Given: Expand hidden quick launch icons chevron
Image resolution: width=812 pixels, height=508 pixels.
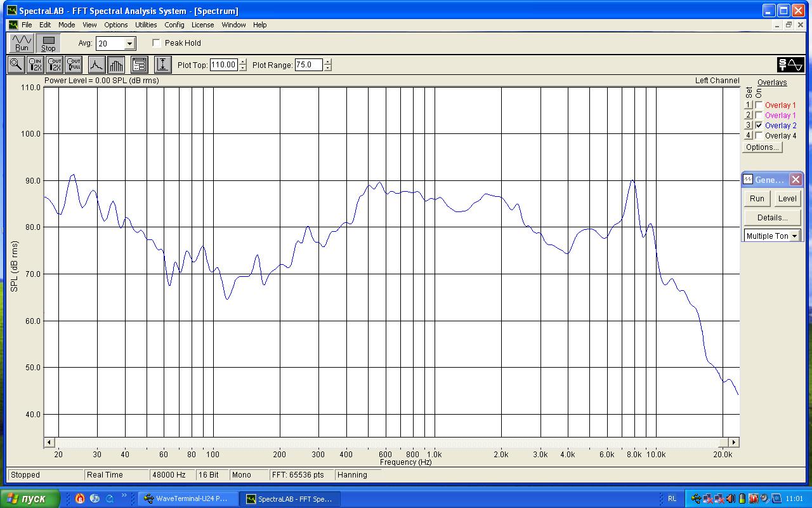Looking at the screenshot, I should pyautogui.click(x=124, y=496).
